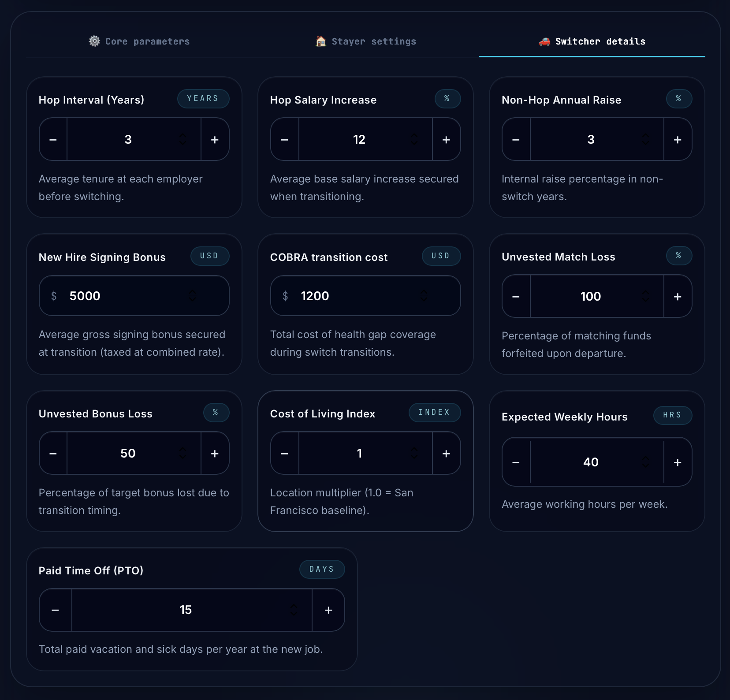Decrease Hop Salary Increase with minus

pyautogui.click(x=285, y=140)
